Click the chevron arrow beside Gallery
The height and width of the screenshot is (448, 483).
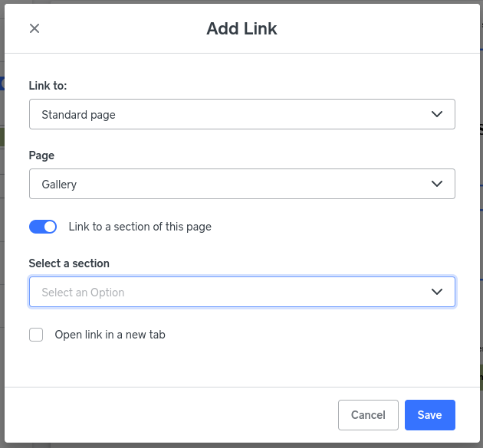pos(437,184)
